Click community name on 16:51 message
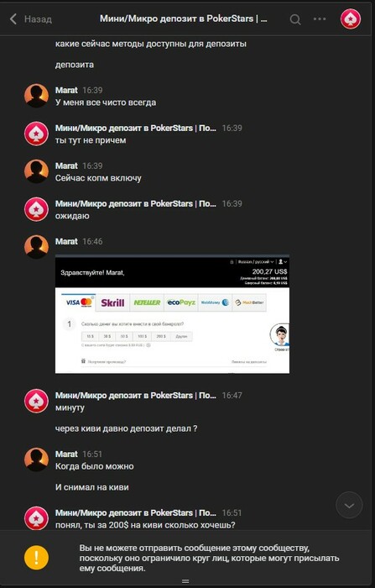The image size is (375, 588). 136,512
